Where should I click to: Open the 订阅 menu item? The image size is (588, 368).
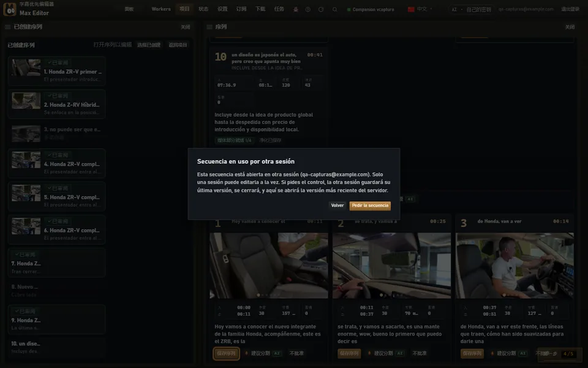(241, 9)
